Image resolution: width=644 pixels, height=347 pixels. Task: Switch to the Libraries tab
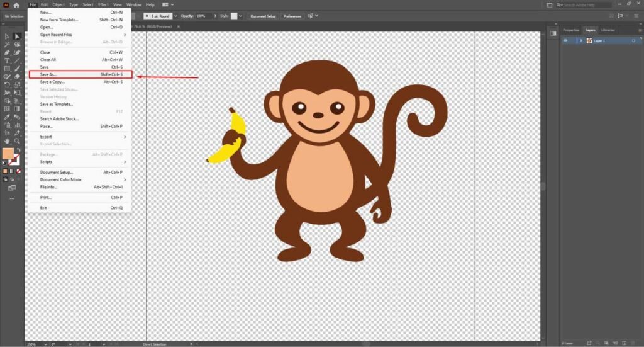point(608,30)
